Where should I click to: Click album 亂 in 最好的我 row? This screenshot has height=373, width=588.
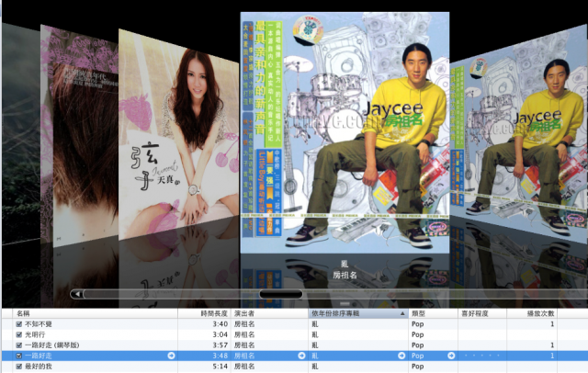click(315, 367)
